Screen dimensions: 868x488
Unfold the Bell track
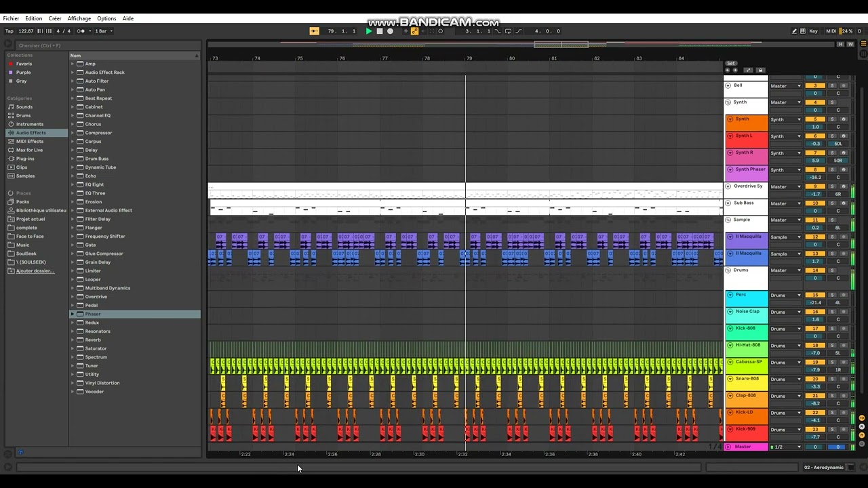tap(728, 86)
